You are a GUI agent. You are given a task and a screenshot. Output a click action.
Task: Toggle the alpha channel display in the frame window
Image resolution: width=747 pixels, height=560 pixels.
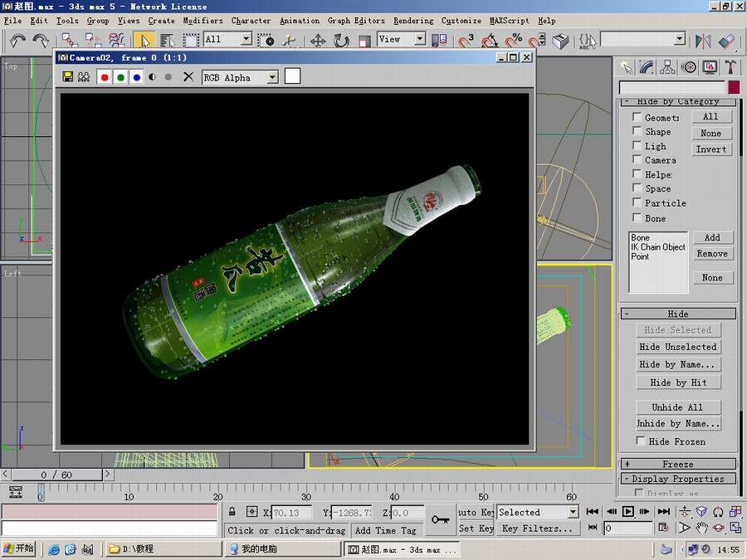click(x=153, y=76)
